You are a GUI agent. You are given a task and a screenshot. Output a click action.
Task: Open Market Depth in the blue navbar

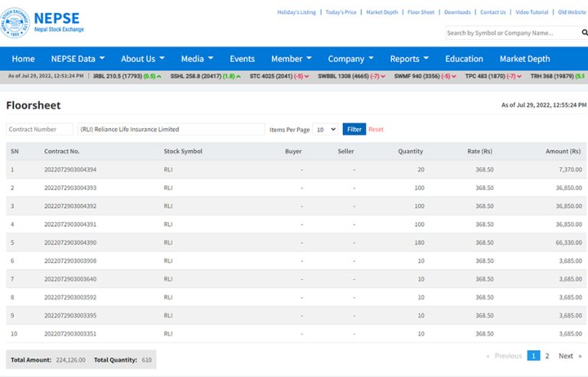[524, 59]
